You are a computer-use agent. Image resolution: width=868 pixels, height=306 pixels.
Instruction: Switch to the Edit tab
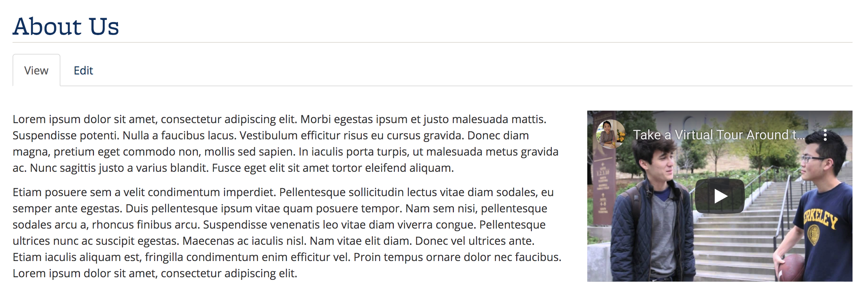coord(83,70)
